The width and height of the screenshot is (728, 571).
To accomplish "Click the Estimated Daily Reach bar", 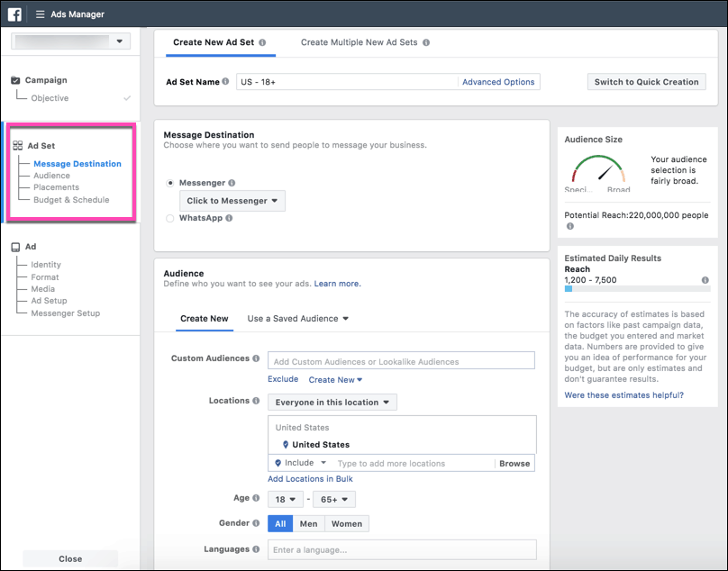I will [x=638, y=289].
